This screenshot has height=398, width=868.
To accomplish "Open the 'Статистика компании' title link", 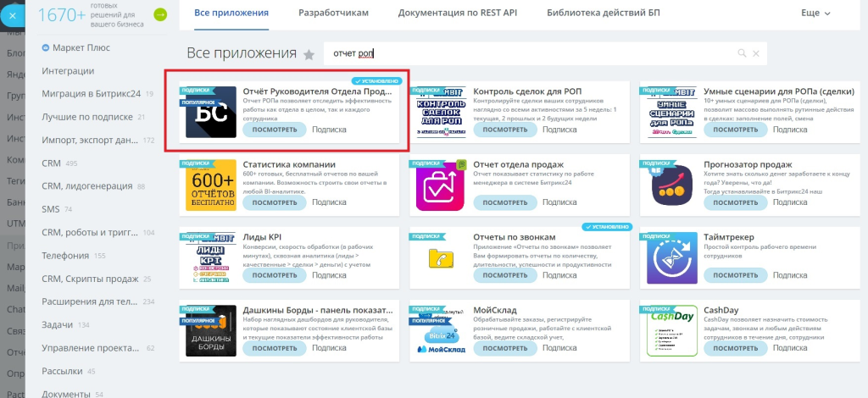I will (x=289, y=164).
